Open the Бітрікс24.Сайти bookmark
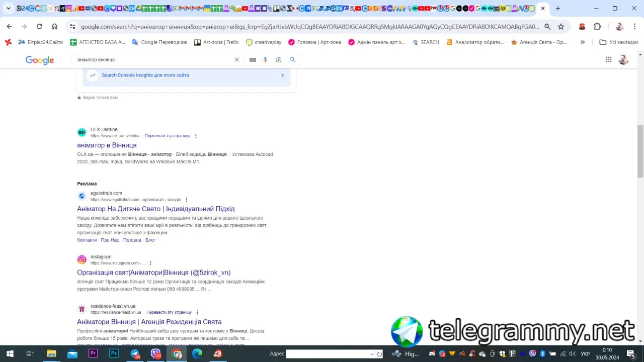 40,42
